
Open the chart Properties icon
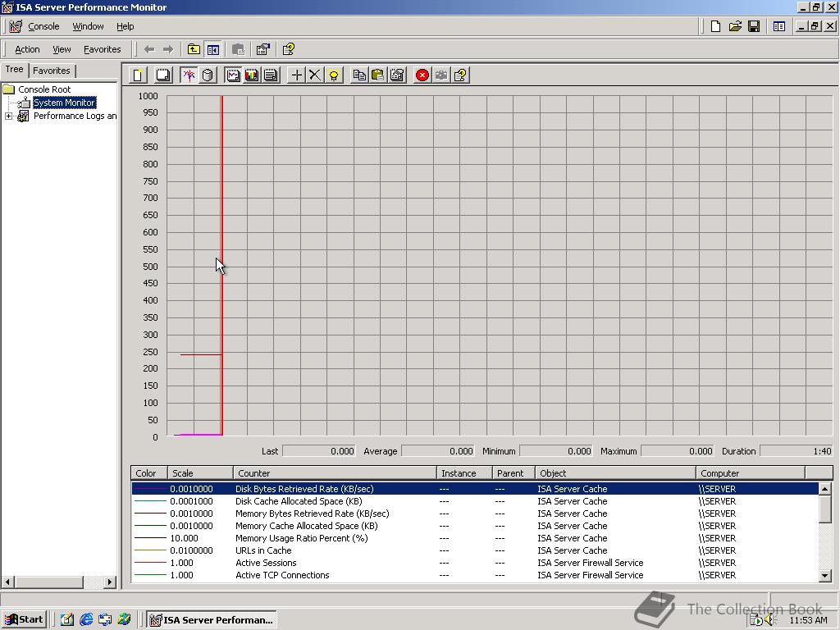pos(397,75)
